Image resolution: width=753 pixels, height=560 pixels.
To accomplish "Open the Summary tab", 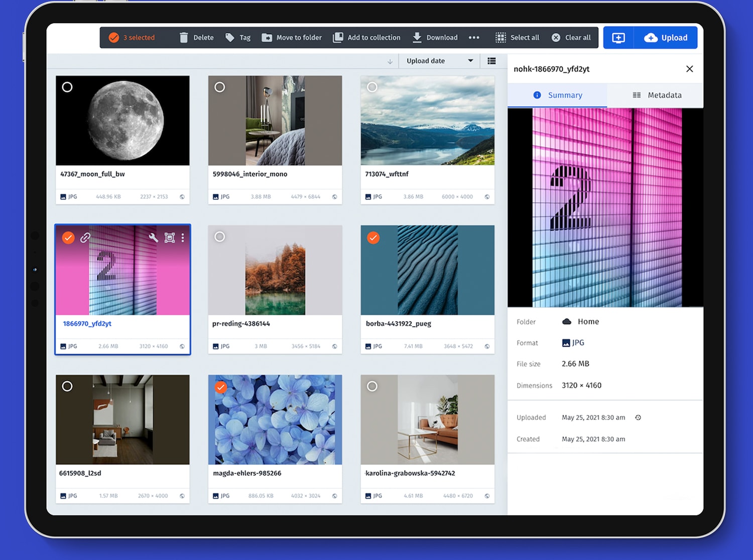I will 558,95.
